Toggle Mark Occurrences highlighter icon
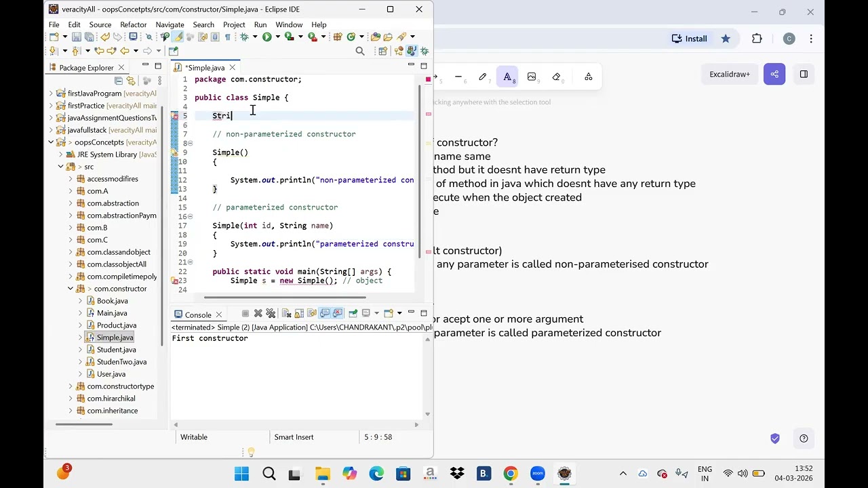This screenshot has width=868, height=488. tap(177, 37)
